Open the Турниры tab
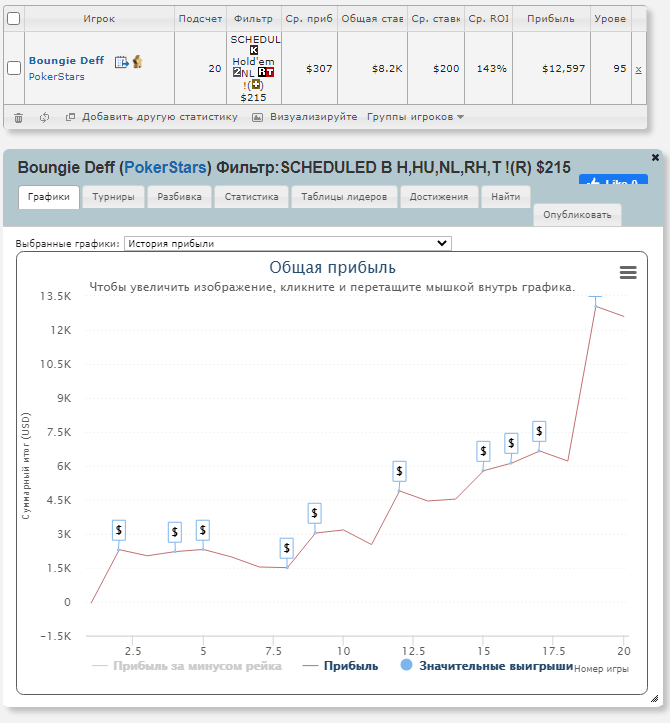The image size is (670, 723). pyautogui.click(x=113, y=197)
